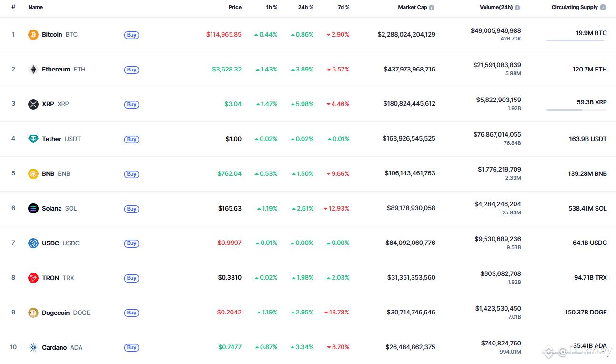The height and width of the screenshot is (364, 616).
Task: Open the Tether USDT name link
Action: tap(61, 139)
